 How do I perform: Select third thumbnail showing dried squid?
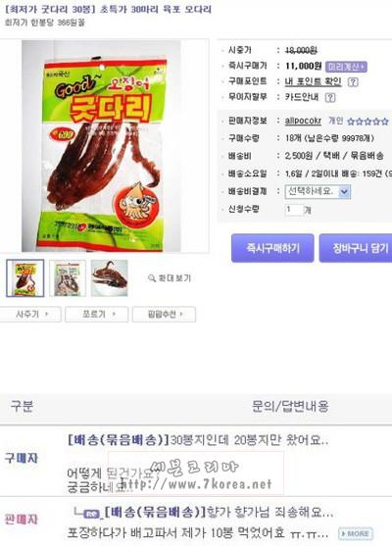110,278
